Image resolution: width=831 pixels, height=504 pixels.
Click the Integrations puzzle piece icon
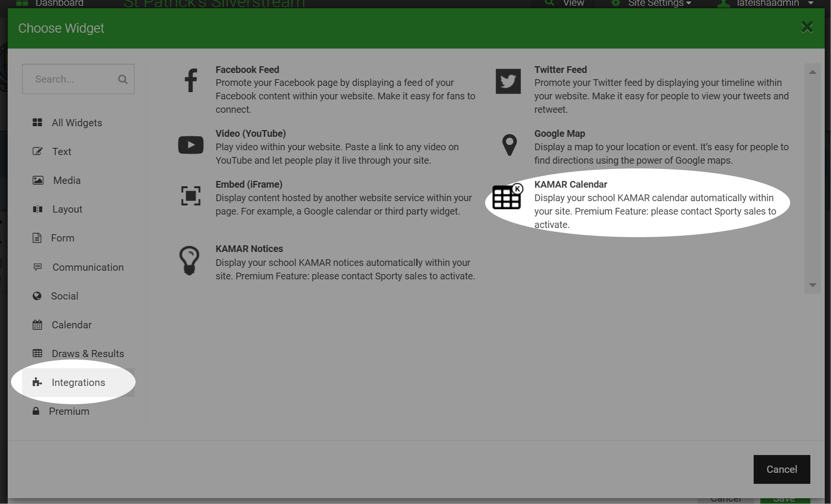coord(37,382)
